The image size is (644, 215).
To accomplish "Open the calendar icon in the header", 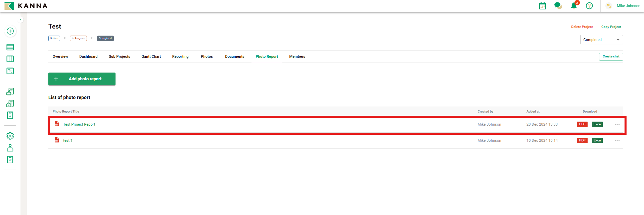I will pos(542,6).
